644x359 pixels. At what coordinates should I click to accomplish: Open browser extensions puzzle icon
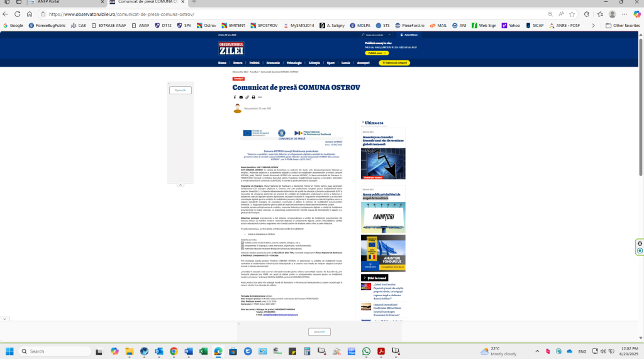[587, 14]
